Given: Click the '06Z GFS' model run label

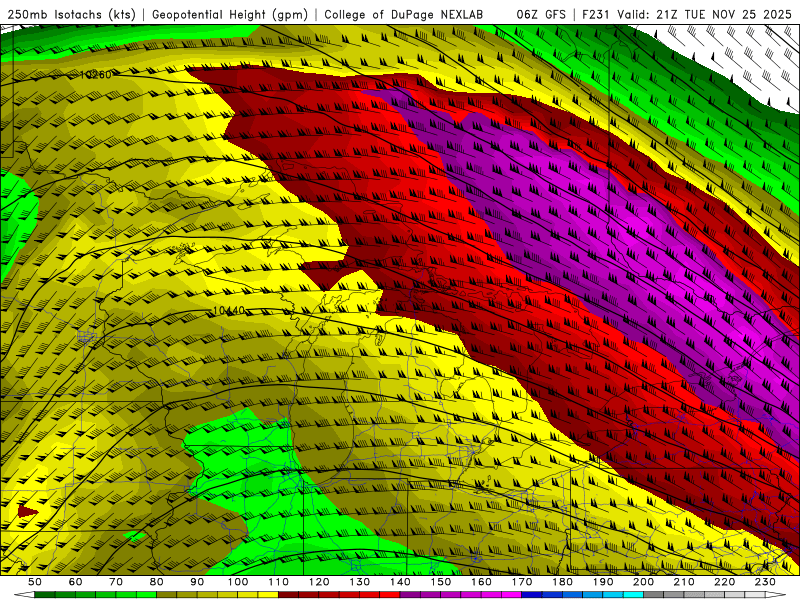Looking at the screenshot, I should (x=541, y=15).
